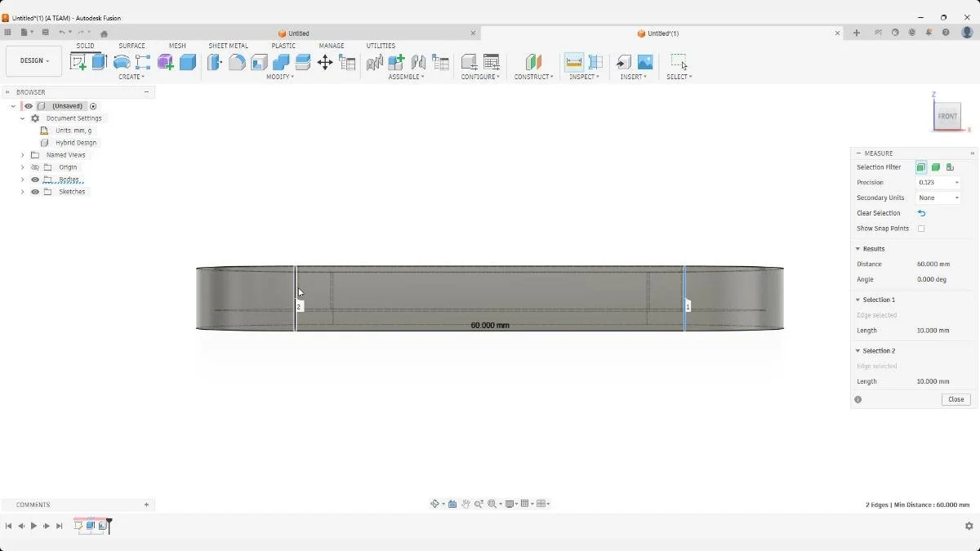
Task: Toggle visibility of the Origin folder
Action: (x=34, y=167)
